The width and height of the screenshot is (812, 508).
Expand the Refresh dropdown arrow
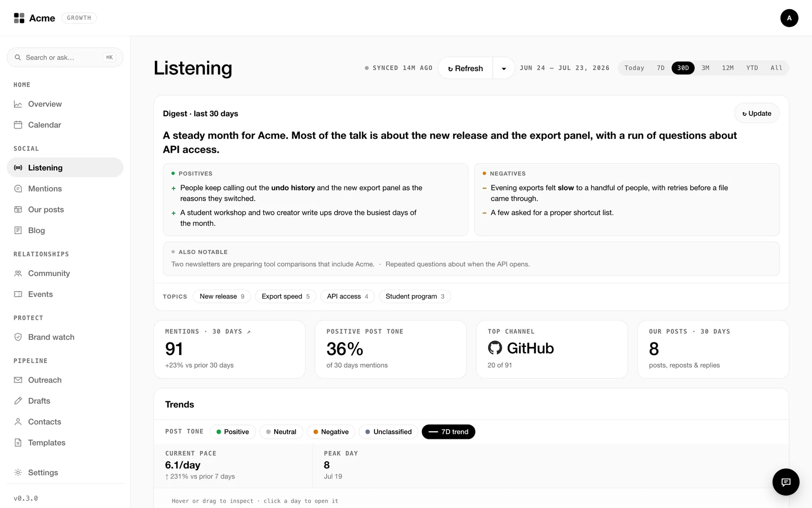[x=503, y=68]
